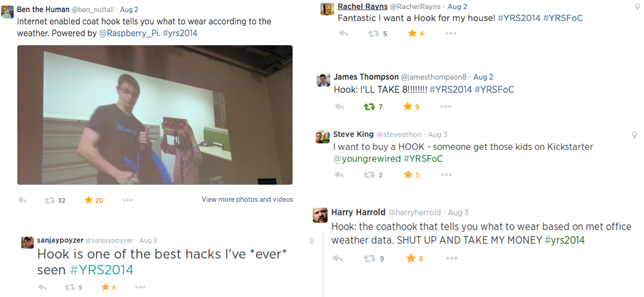Open the coat hook photo in Ben's tweet
This screenshot has height=297, width=644.
[x=155, y=115]
